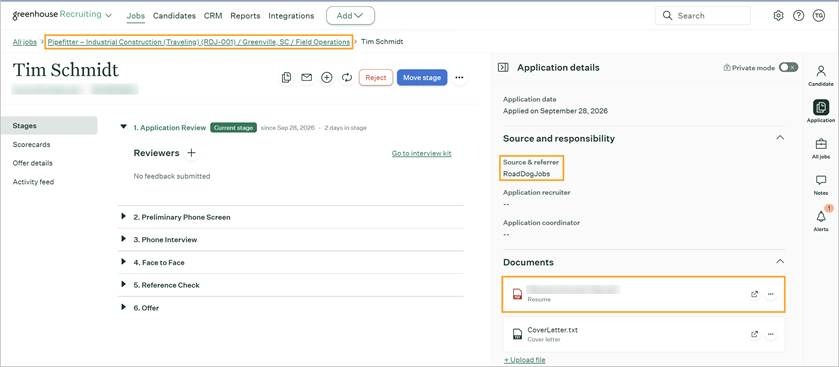The image size is (839, 367).
Task: Click the CoverLetter.txt file icon
Action: 517,334
